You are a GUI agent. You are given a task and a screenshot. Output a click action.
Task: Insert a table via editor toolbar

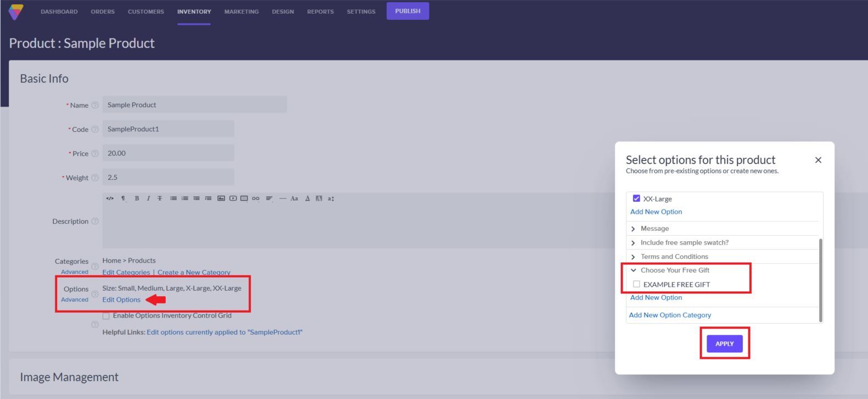click(x=244, y=198)
